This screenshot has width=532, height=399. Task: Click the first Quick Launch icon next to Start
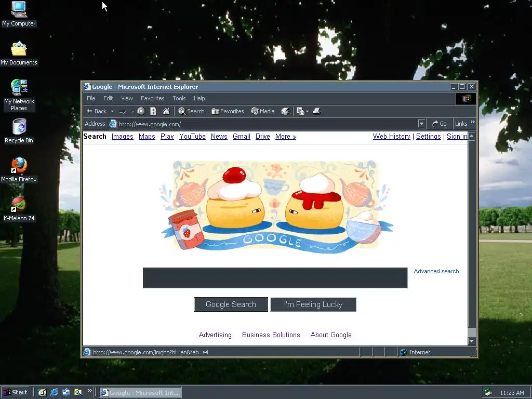[42, 392]
